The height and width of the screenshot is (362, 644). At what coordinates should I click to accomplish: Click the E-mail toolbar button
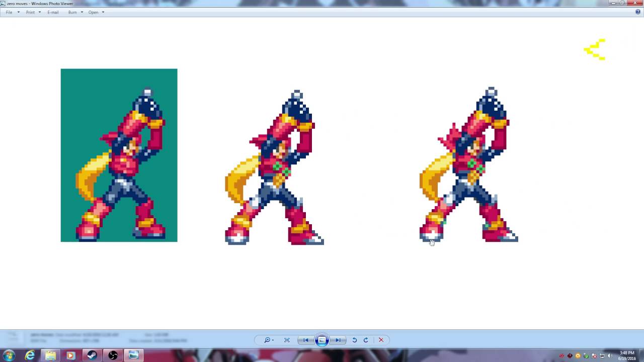[x=53, y=12]
